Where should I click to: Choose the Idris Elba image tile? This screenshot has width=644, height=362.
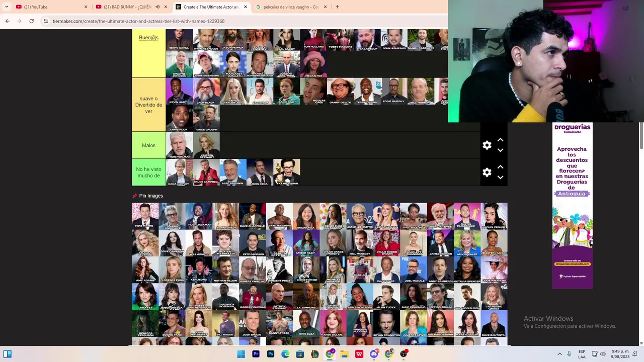point(306,324)
